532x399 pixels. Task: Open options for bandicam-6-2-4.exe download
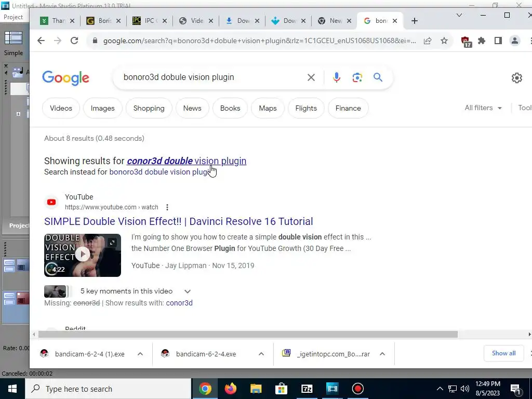point(261,354)
